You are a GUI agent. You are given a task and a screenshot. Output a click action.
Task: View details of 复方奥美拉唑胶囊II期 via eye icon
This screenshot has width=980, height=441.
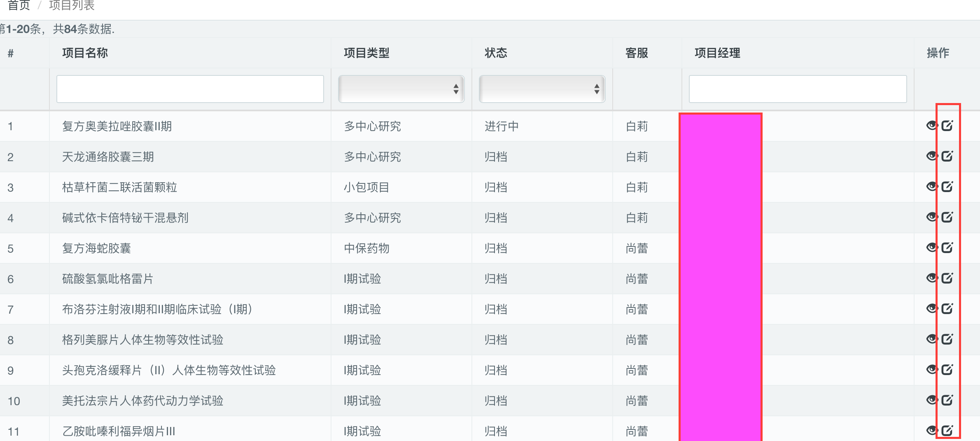(932, 125)
